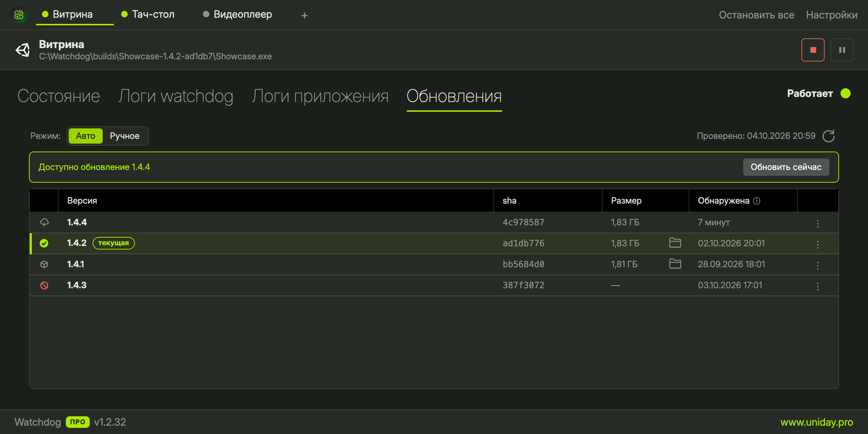Click the ПРО badge in the footer
This screenshot has height=434, width=868.
coord(77,422)
